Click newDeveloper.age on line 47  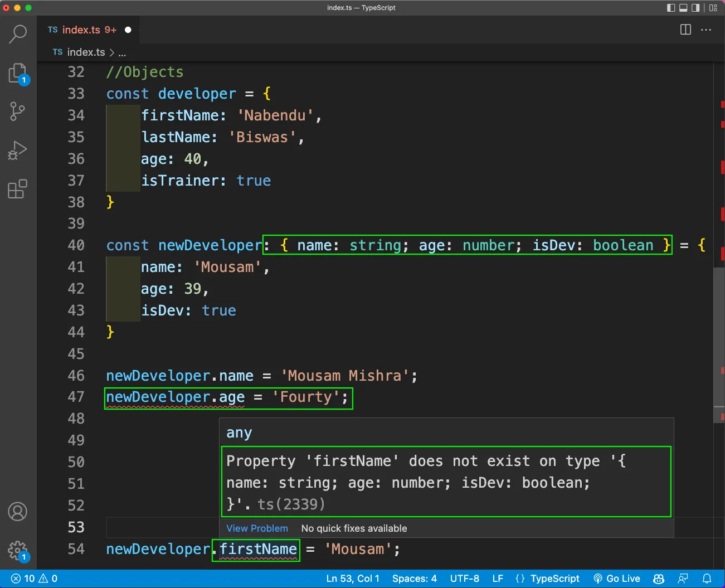175,397
